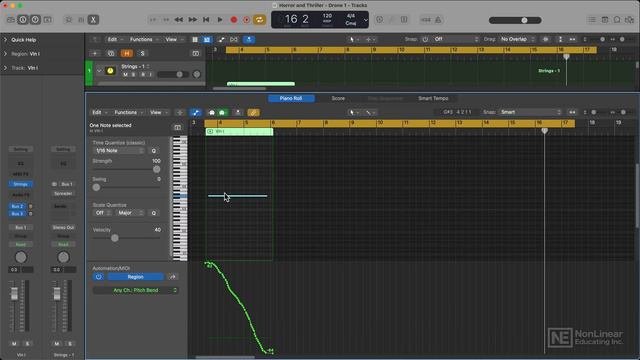Collapse the Strings - 1 track stack arrow
Viewport: 640px width, 360px height.
pos(99,71)
